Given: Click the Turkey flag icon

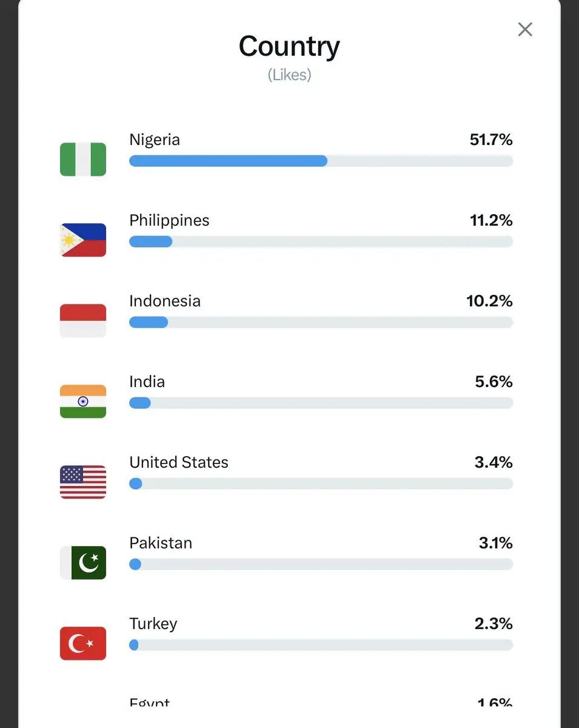Looking at the screenshot, I should [83, 644].
